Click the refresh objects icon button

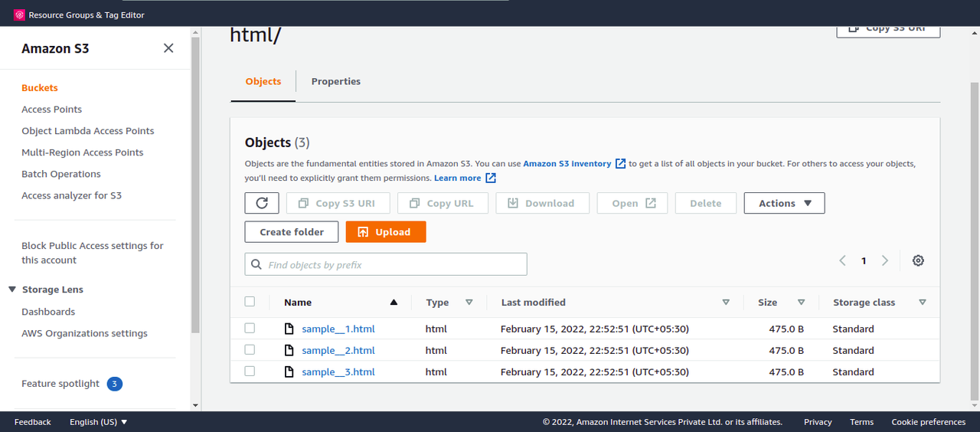tap(262, 203)
